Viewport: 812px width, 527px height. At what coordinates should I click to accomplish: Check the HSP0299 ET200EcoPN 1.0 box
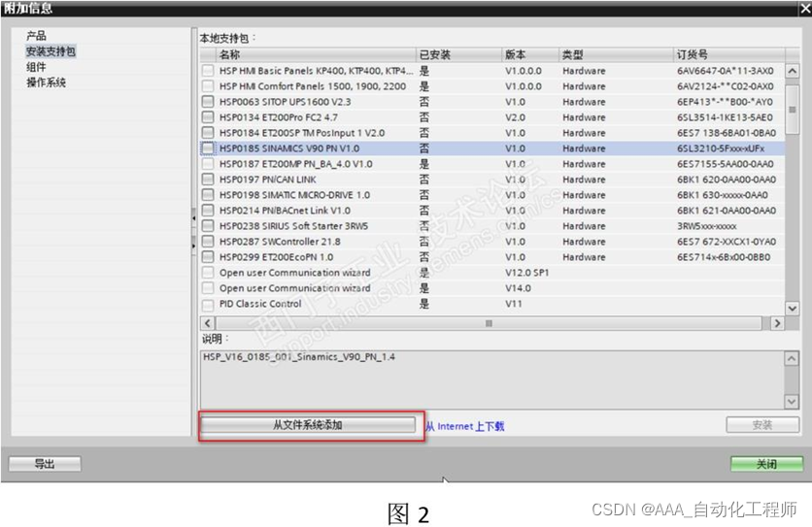pos(208,257)
